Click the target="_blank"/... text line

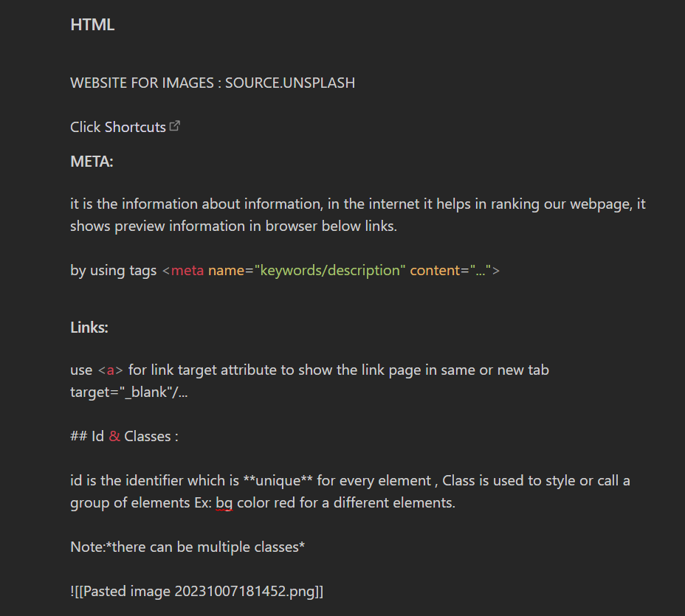click(x=129, y=392)
